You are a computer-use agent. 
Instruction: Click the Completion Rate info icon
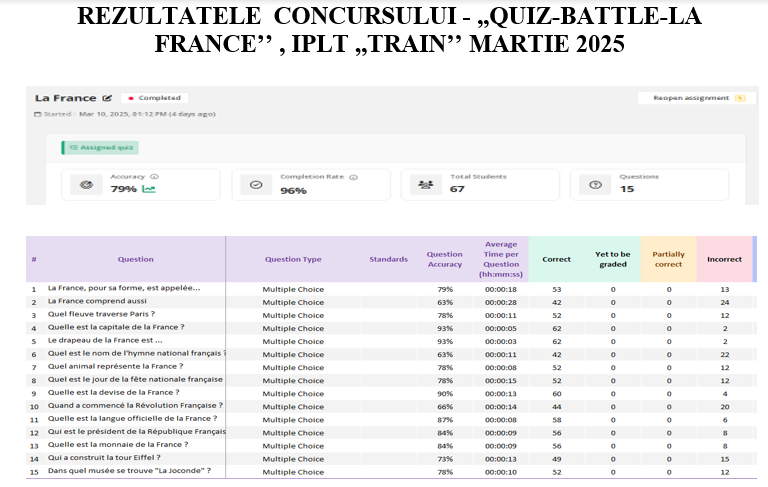coord(354,177)
